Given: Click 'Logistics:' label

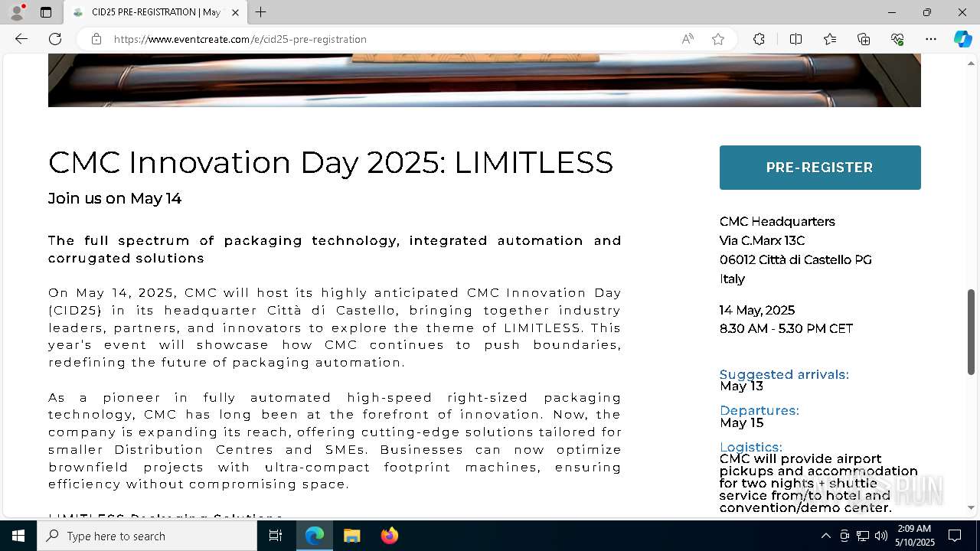Looking at the screenshot, I should point(750,447).
